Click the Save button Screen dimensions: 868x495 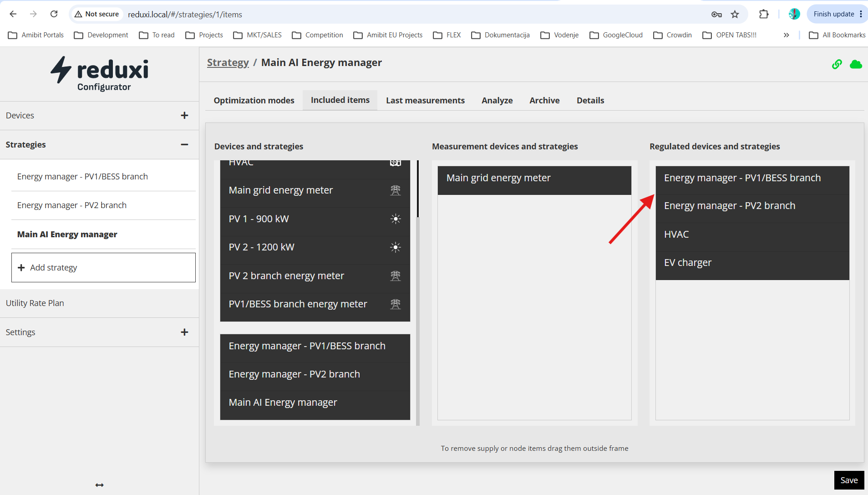[x=849, y=480]
